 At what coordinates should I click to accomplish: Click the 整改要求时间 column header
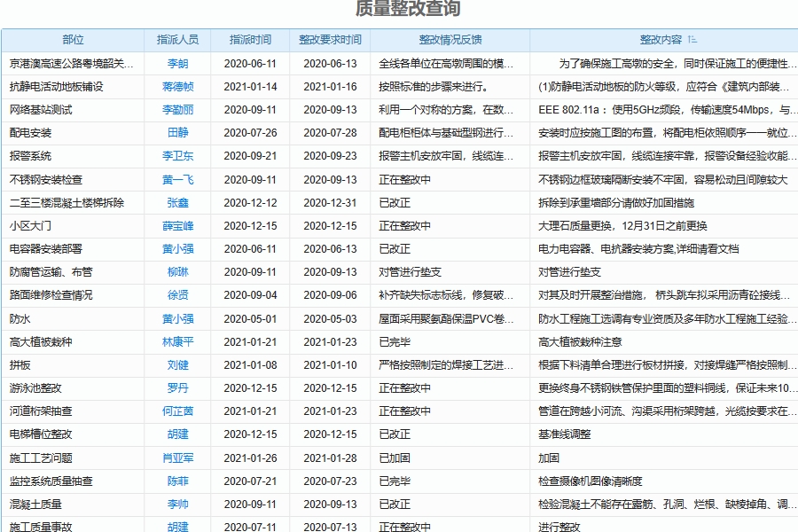[330, 39]
